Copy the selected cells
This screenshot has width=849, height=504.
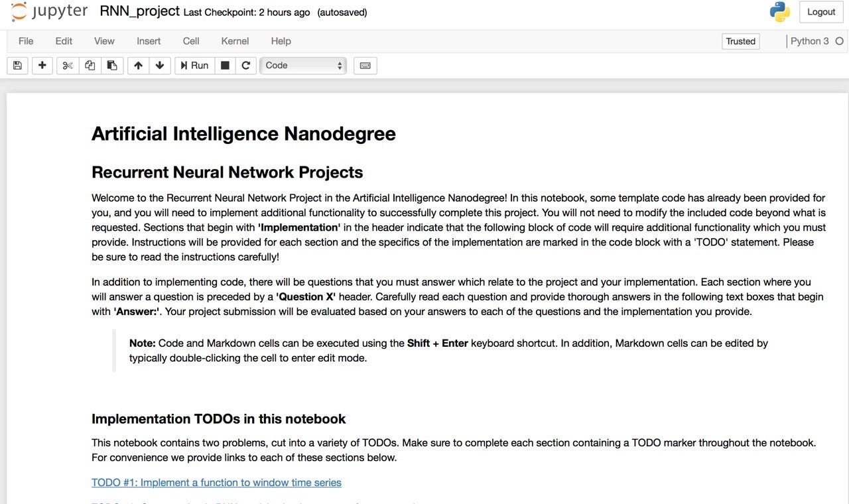pyautogui.click(x=90, y=65)
